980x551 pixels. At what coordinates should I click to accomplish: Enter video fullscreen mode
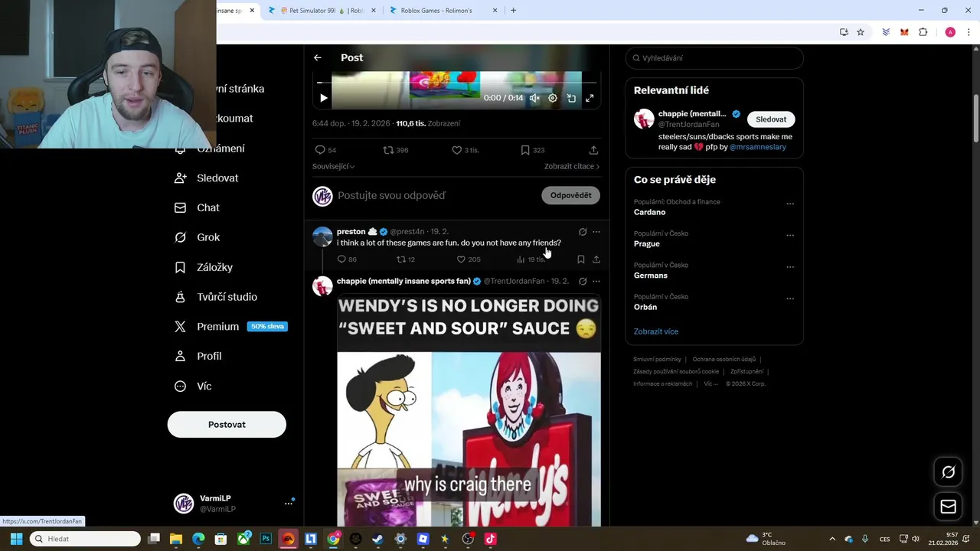click(590, 98)
